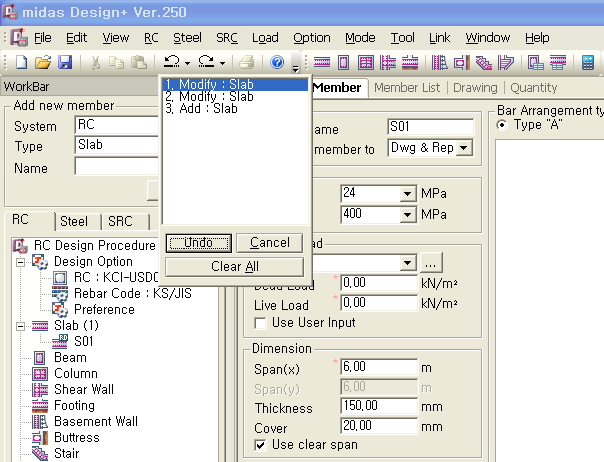This screenshot has width=604, height=462.
Task: Open the Steel menu
Action: [187, 38]
